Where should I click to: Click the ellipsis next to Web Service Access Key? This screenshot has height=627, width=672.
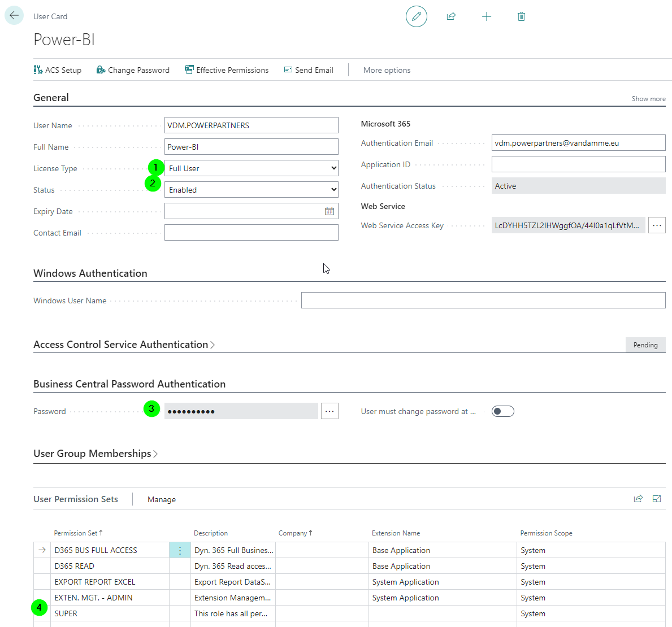[657, 225]
